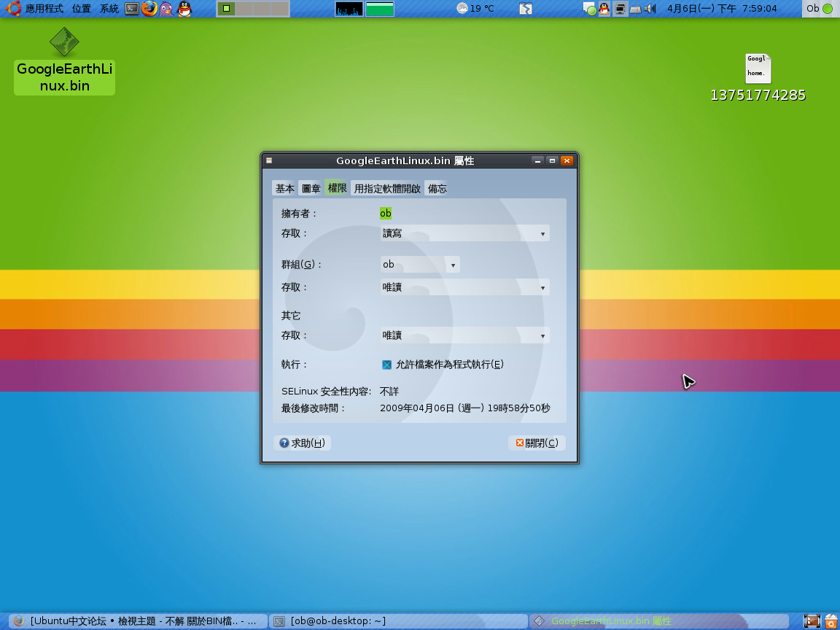Click the 求助 help button
The width and height of the screenshot is (840, 630).
coord(302,443)
